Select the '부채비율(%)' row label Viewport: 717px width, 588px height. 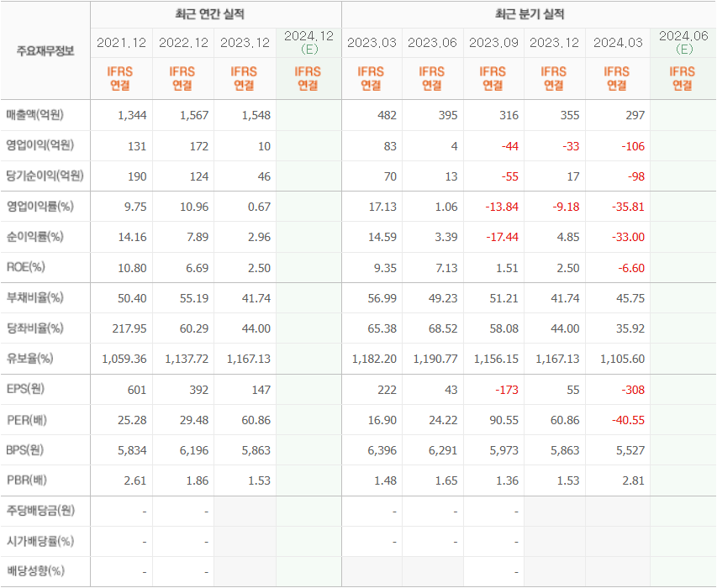[x=34, y=298]
